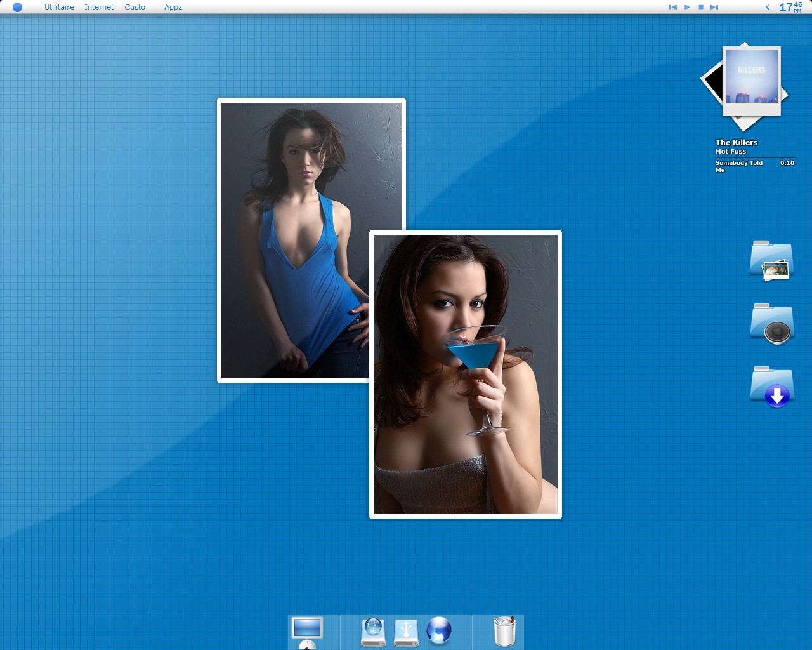Select the photo with blue martini glass
812x650 pixels.
coord(466,375)
